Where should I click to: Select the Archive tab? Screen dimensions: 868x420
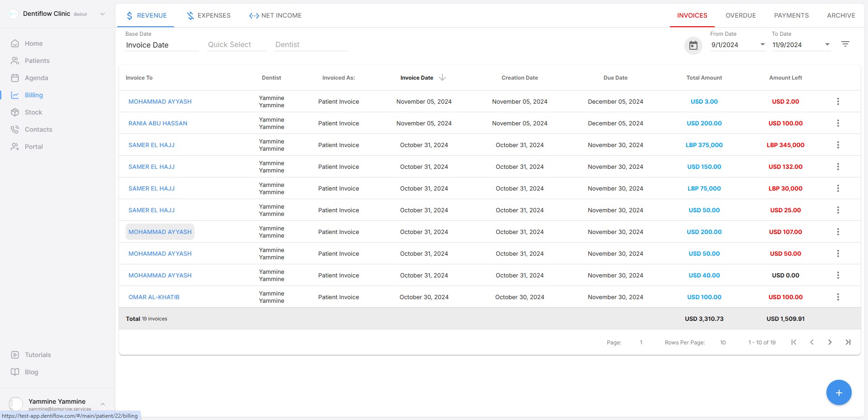coord(841,15)
